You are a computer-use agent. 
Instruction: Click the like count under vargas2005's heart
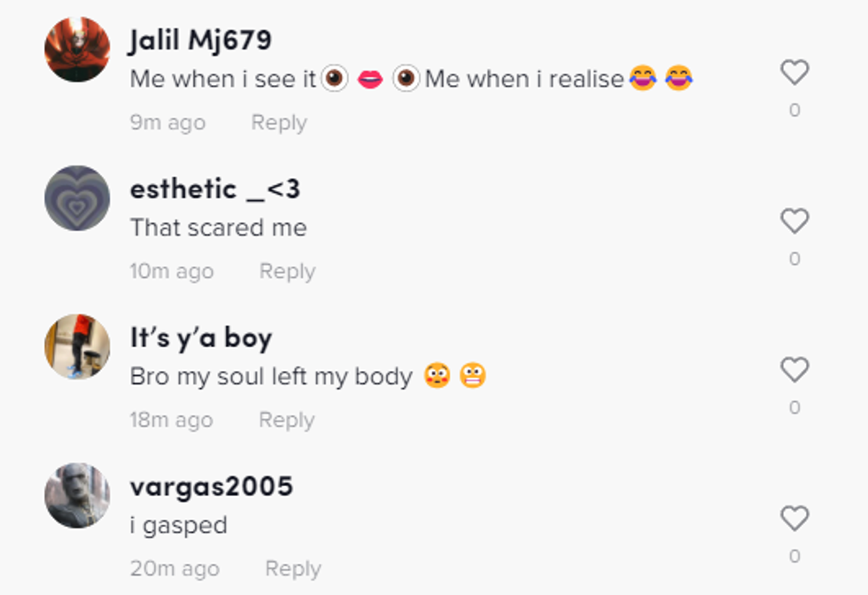coord(794,556)
